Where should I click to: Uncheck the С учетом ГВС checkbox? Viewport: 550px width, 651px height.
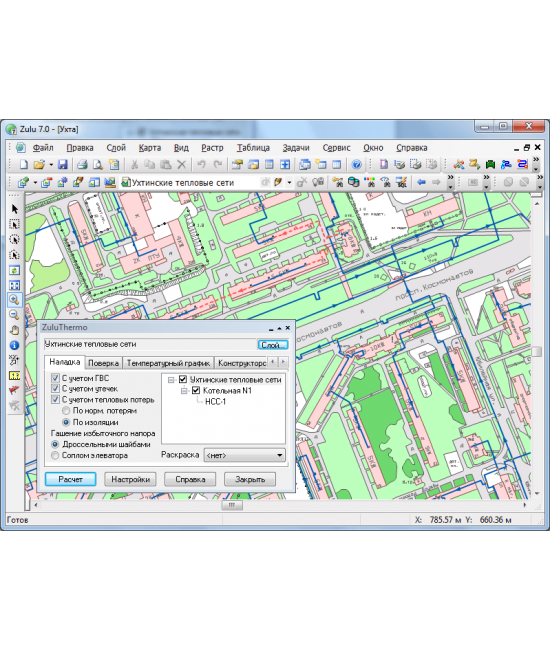tap(55, 378)
